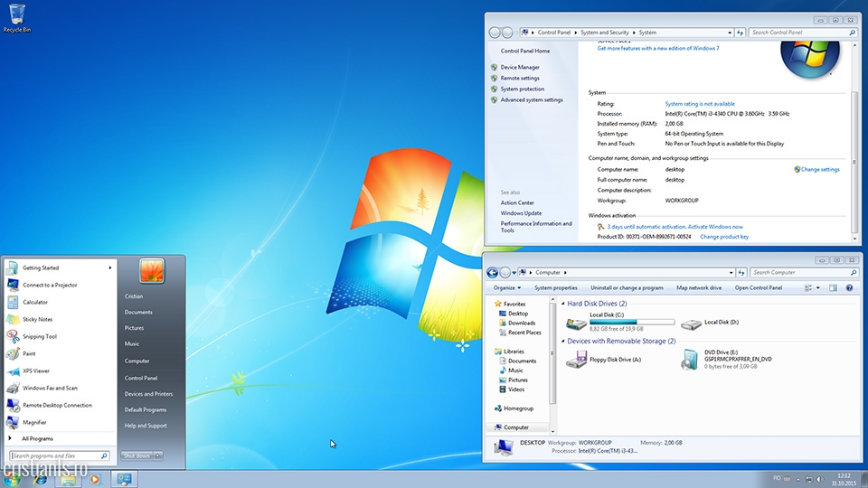Click the Shut down button
Image resolution: width=868 pixels, height=488 pixels.
(x=137, y=455)
